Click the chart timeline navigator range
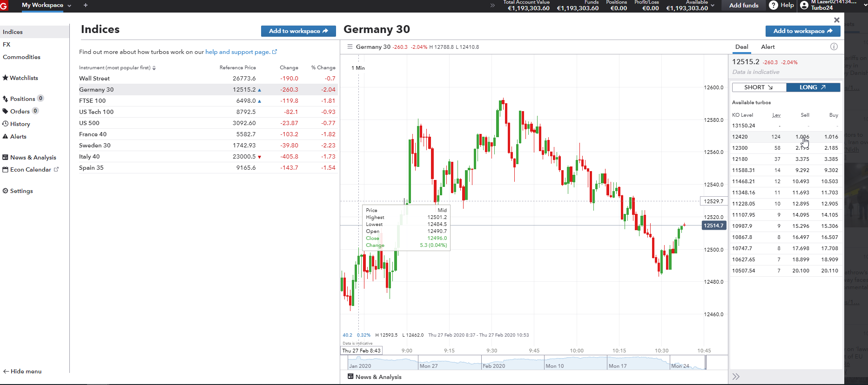 tap(526, 363)
